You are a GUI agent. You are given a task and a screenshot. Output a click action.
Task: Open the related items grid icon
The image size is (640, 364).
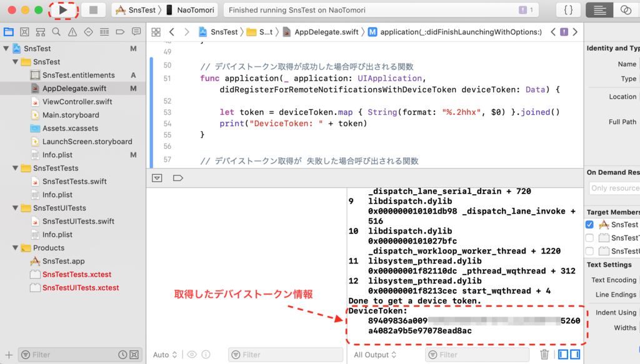(x=156, y=32)
